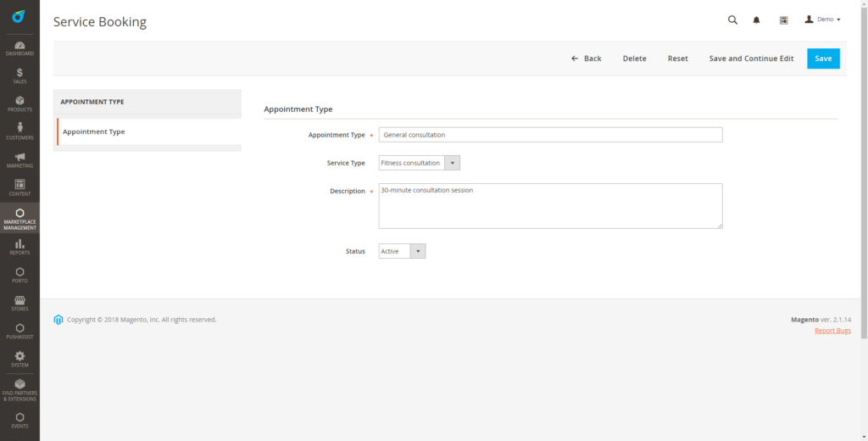
Task: Click the search magnifier icon
Action: pyautogui.click(x=732, y=20)
